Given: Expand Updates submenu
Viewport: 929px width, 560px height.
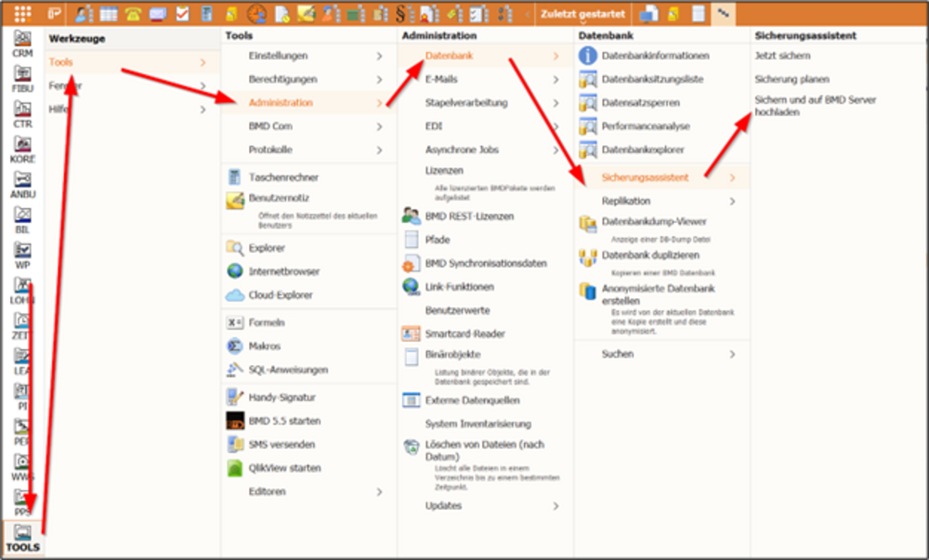Looking at the screenshot, I should tap(485, 505).
